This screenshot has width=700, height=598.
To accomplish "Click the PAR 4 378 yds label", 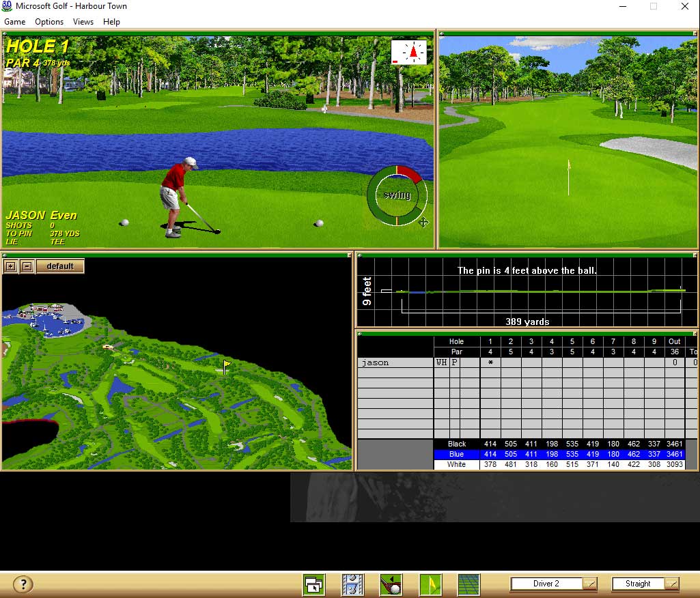I will 38,63.
